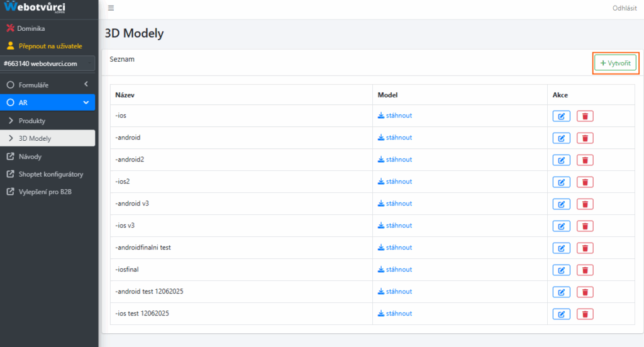Click the plus Vytvořit button

tap(615, 63)
